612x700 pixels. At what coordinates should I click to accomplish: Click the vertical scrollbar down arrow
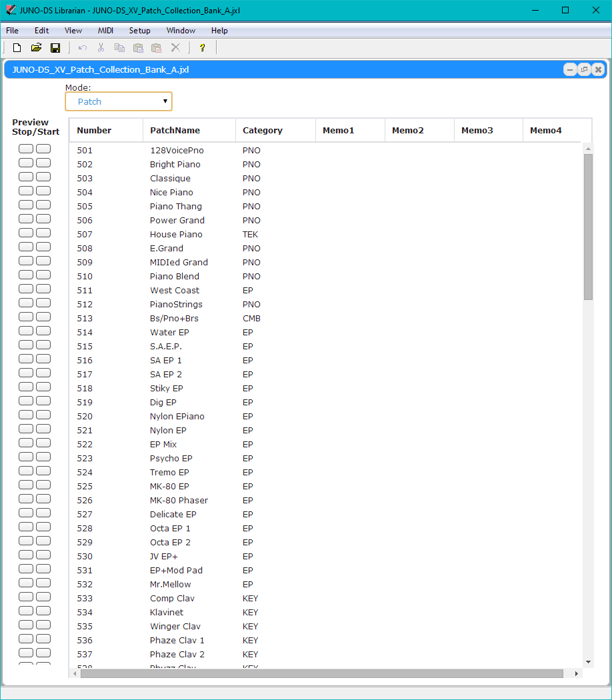[588, 661]
